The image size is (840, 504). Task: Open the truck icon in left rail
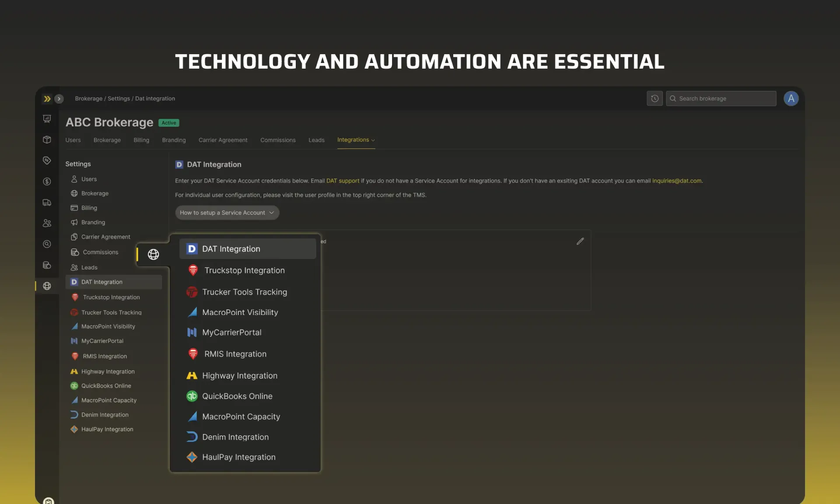pos(47,202)
